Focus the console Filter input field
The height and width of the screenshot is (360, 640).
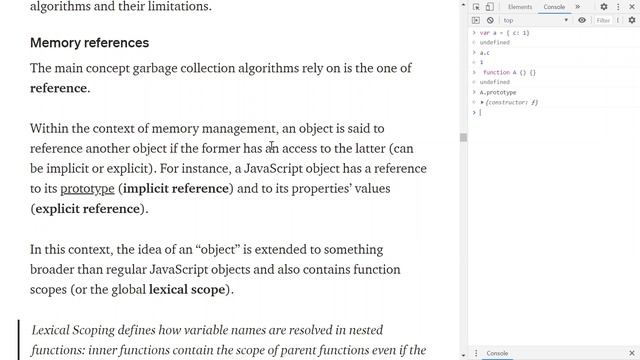point(603,20)
